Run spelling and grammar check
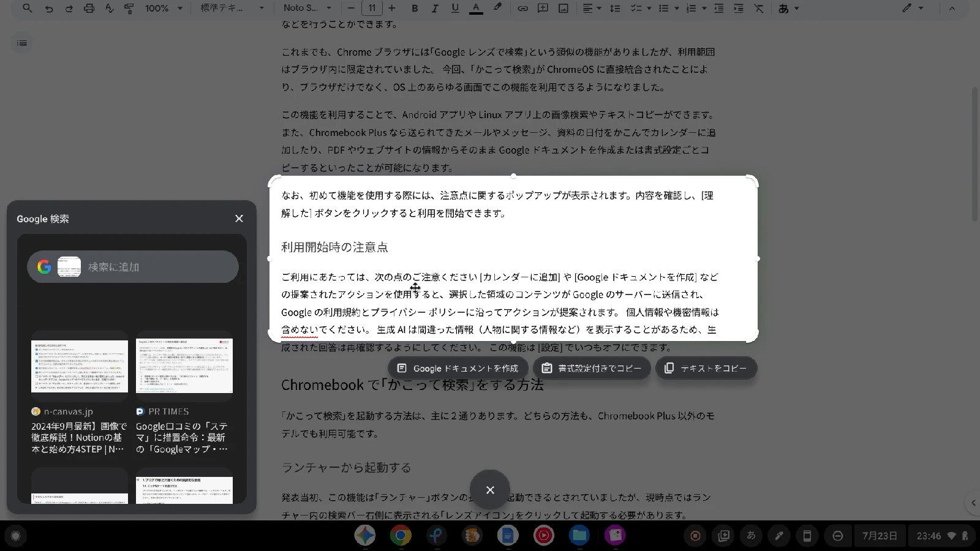This screenshot has height=551, width=980. pos(109,8)
